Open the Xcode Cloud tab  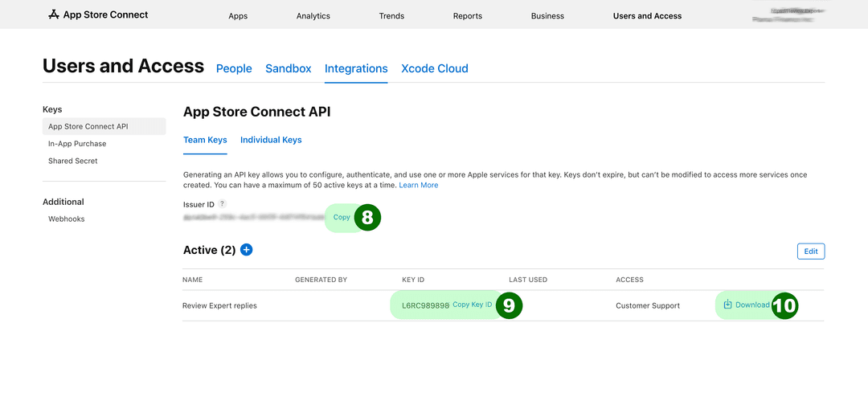point(435,68)
